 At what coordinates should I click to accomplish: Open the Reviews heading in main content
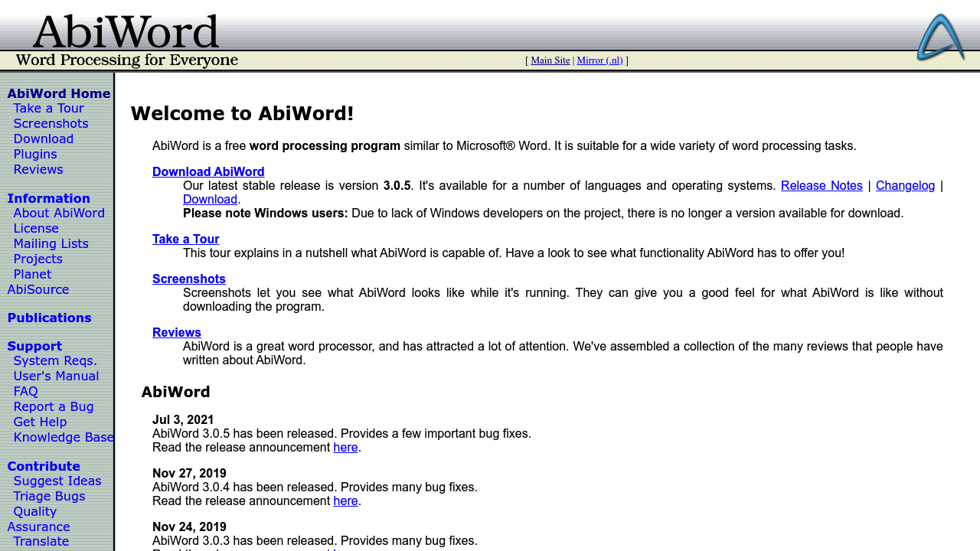177,332
